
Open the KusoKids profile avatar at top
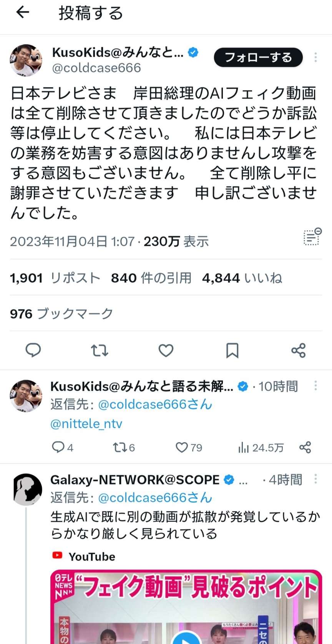26,60
